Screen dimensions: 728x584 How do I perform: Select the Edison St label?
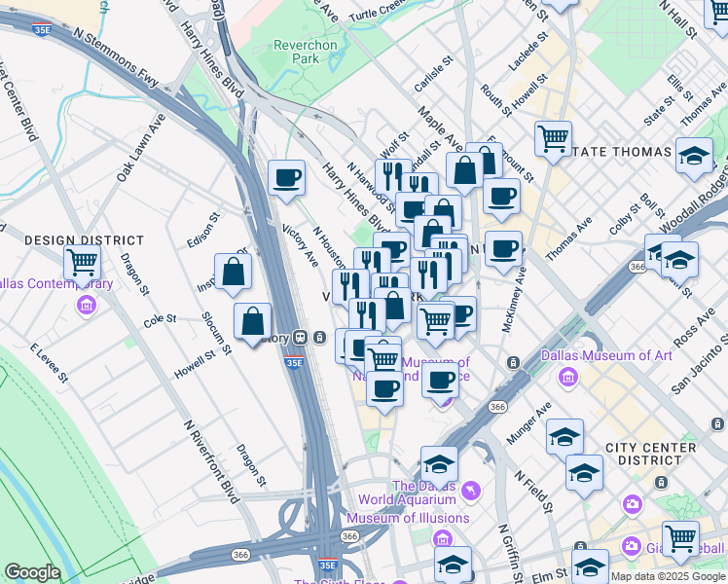(x=202, y=231)
